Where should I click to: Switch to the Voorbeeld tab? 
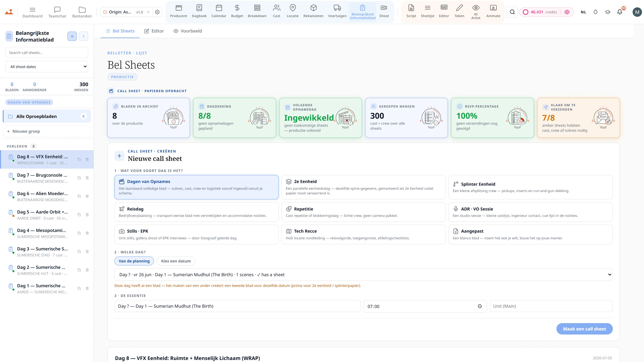(188, 31)
